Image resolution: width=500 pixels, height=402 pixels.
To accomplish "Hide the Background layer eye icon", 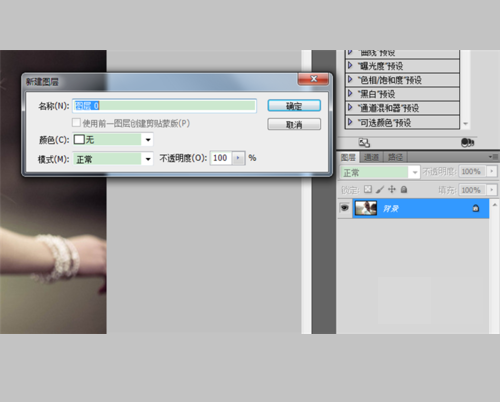I will 345,208.
